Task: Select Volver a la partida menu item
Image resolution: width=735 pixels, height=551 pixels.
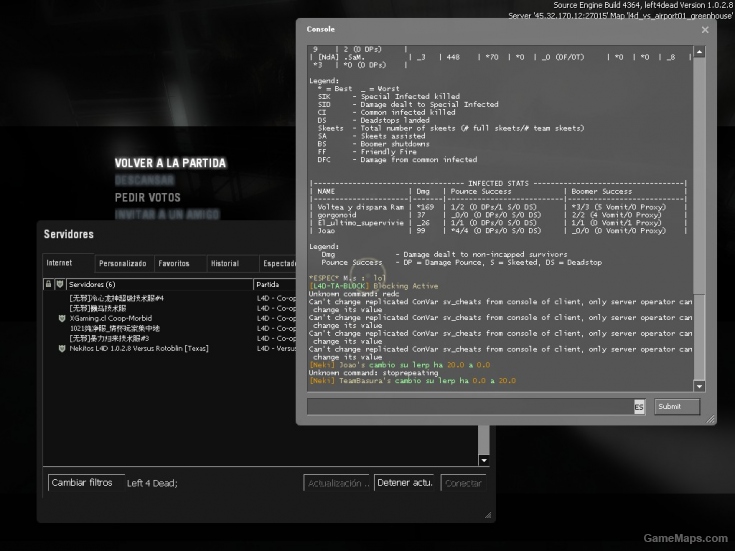Action: point(170,163)
